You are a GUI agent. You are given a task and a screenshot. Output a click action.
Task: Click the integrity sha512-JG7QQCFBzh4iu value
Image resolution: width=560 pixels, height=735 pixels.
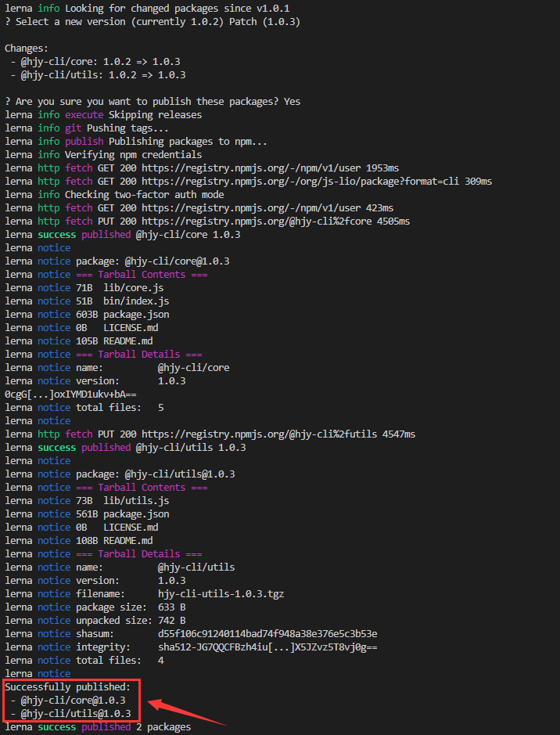pyautogui.click(x=267, y=647)
